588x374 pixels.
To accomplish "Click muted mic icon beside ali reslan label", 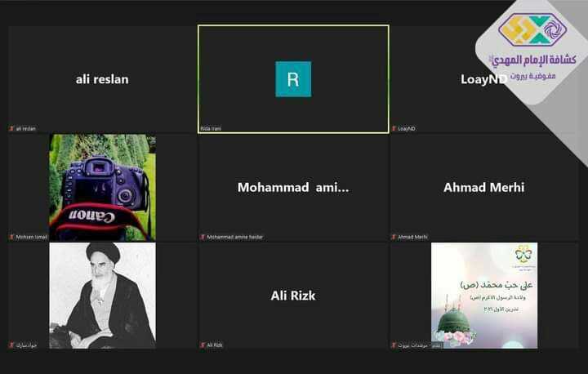I will (11, 129).
